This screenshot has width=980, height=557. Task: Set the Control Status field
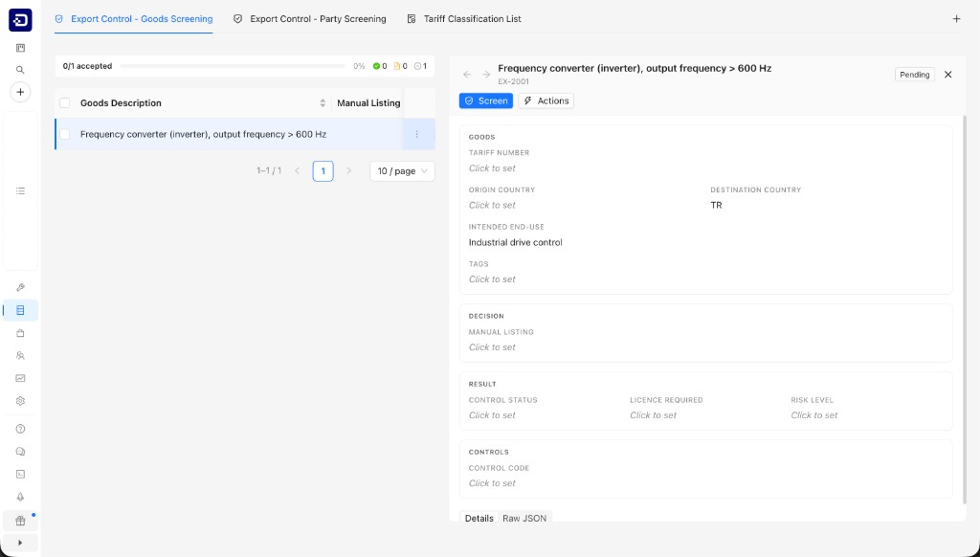pos(492,415)
